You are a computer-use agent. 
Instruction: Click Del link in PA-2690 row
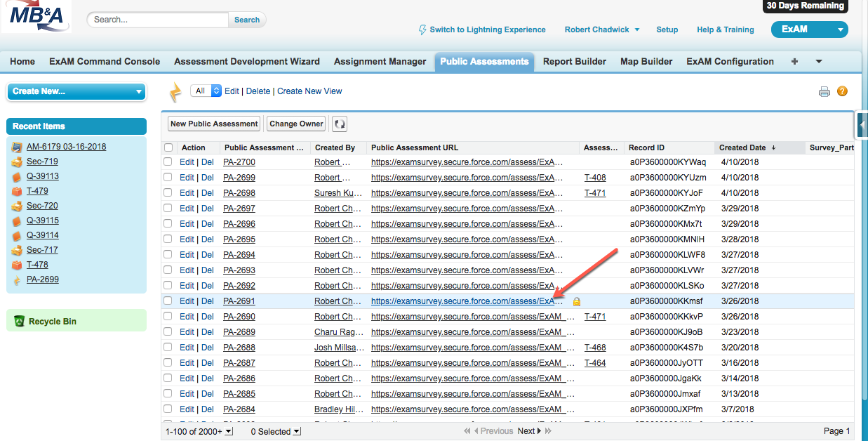click(208, 317)
